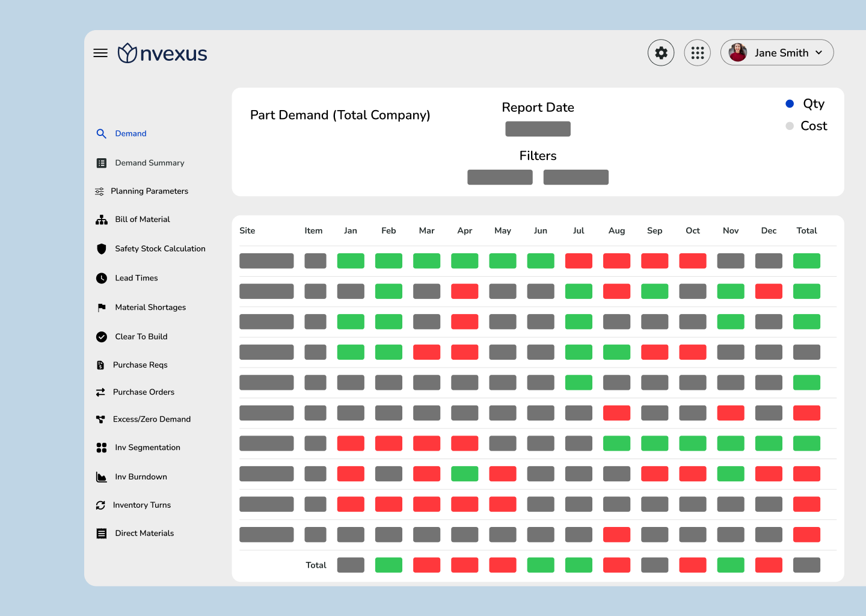Open the second Filters box
Screen dimensions: 866x616
[x=576, y=177]
